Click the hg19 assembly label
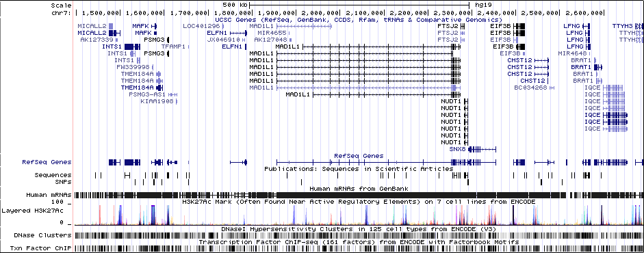 [x=482, y=5]
